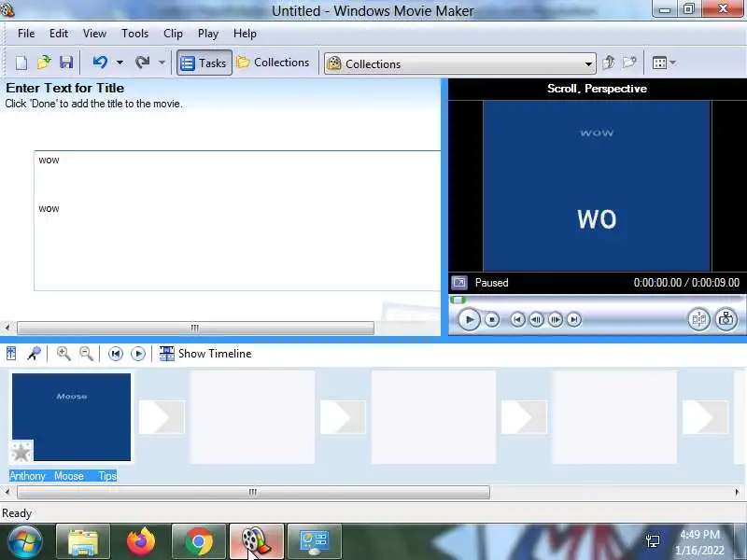Screen dimensions: 747x560
Task: Zoom in on the timeline
Action: 63,354
